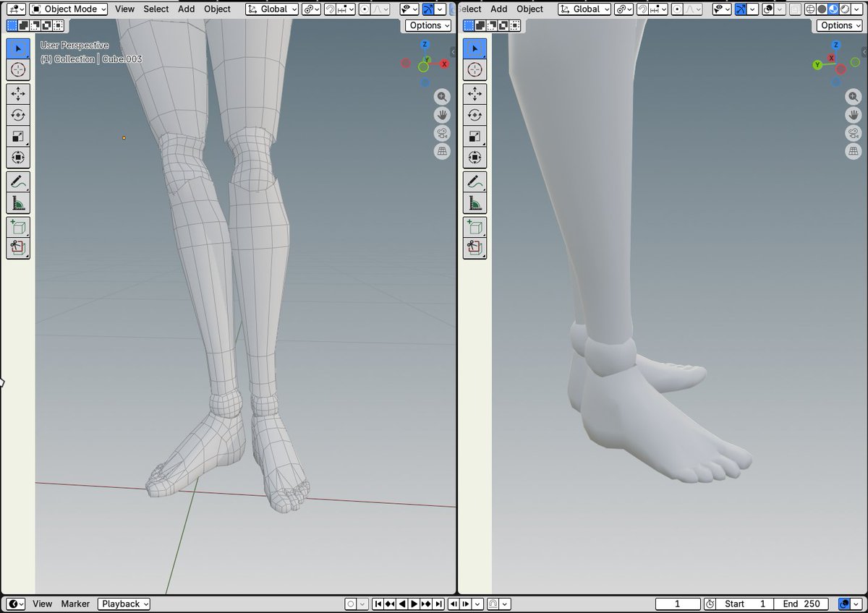
Task: Open the Marker menu in timeline
Action: 75,604
